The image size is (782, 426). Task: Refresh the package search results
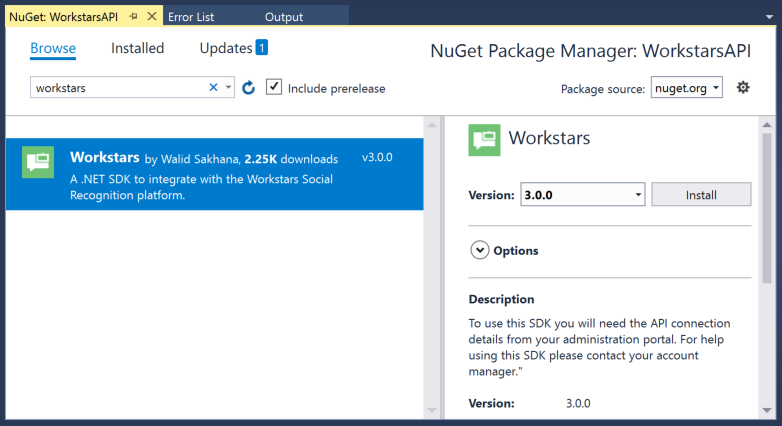click(x=248, y=88)
